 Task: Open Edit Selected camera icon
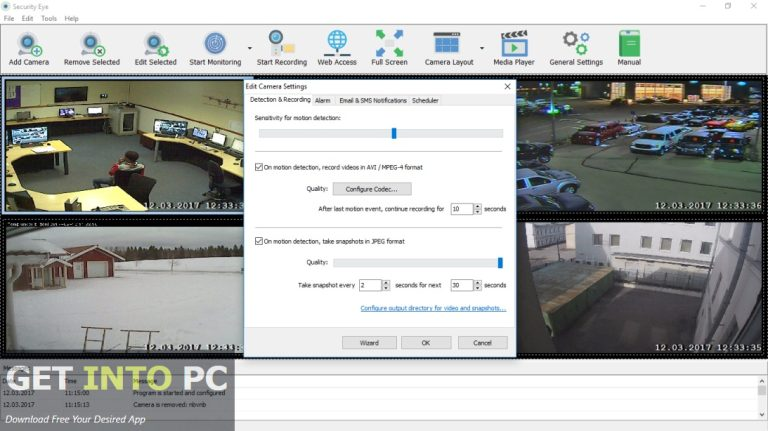(155, 44)
